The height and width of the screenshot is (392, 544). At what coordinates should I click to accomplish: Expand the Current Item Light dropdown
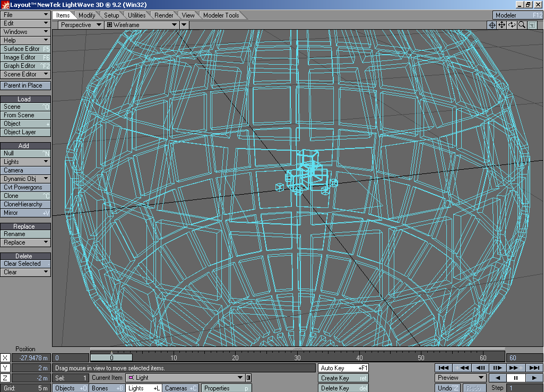point(241,378)
